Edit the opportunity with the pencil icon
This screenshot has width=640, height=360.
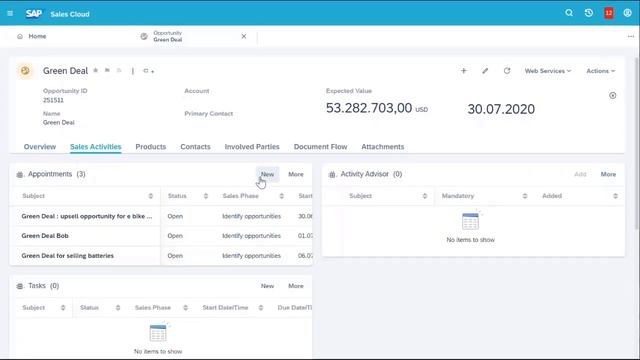485,71
